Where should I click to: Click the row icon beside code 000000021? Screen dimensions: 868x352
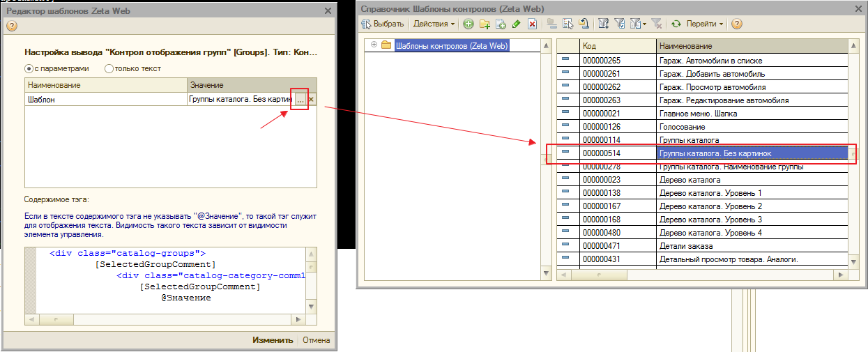point(565,113)
